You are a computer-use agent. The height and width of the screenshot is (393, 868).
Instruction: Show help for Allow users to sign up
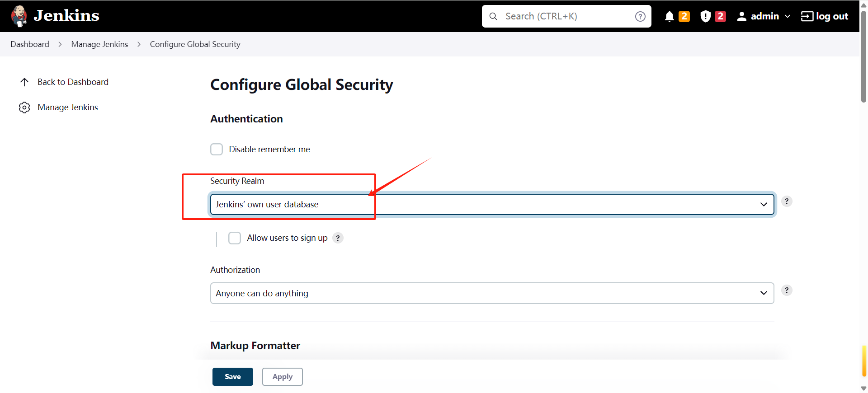click(x=338, y=238)
